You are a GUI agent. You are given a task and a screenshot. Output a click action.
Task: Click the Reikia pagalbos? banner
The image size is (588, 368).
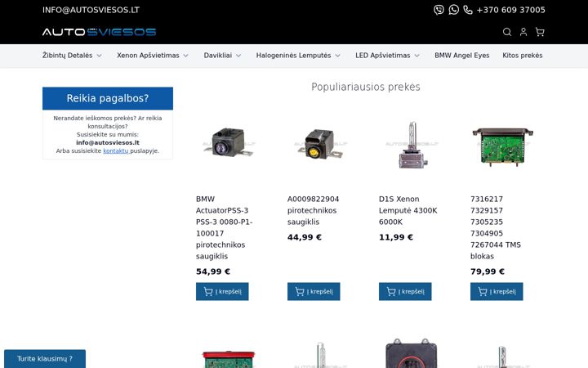click(108, 98)
